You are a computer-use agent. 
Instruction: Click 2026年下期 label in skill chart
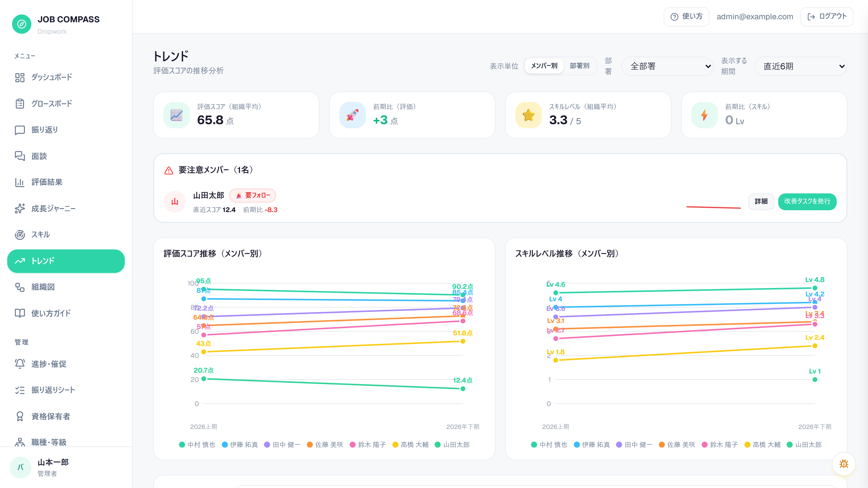click(x=815, y=427)
